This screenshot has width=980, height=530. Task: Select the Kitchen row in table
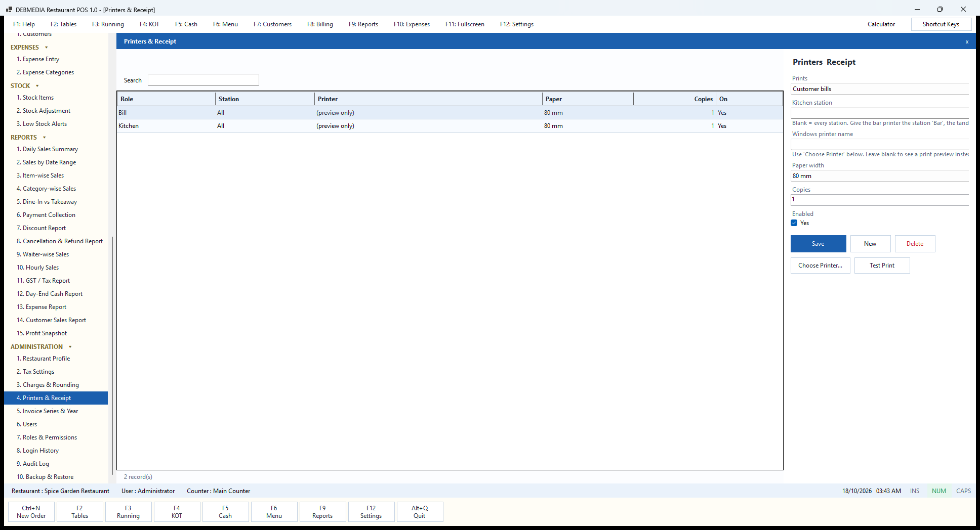[x=450, y=126]
